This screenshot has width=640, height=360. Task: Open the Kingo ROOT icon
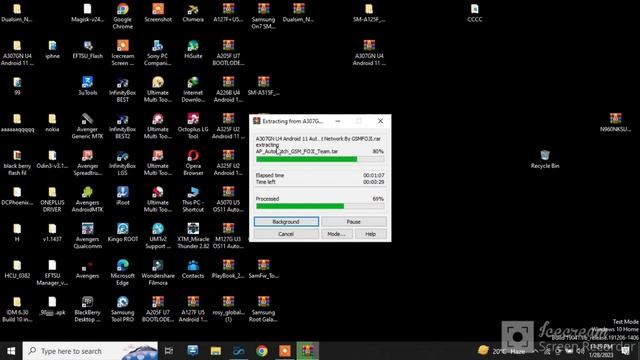pos(122,233)
